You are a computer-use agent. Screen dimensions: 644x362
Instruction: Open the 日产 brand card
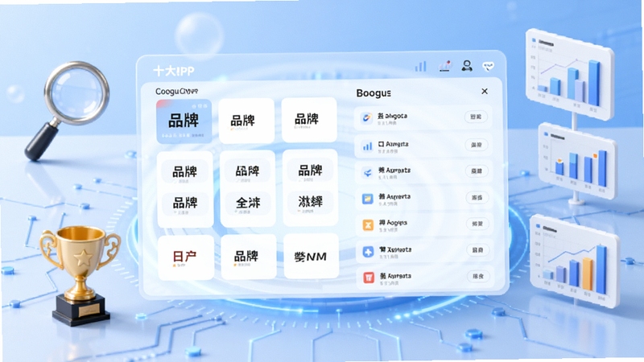pos(186,257)
